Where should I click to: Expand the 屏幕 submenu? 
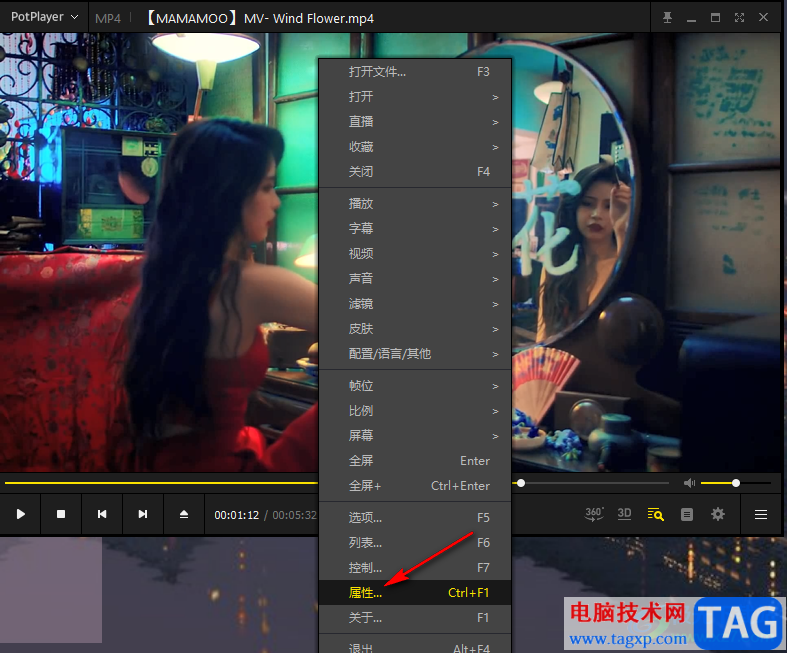415,436
